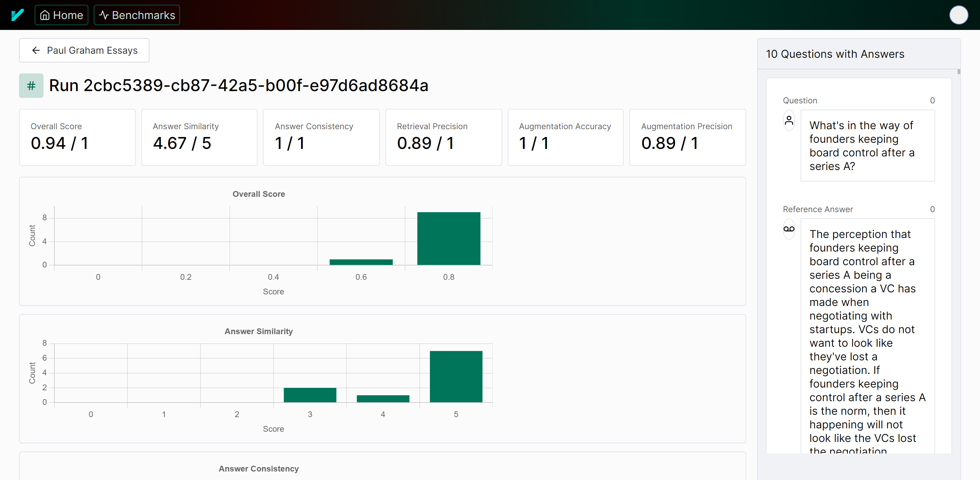The width and height of the screenshot is (980, 480).
Task: Click the back arrow next to Paul Graham Essays
Action: tap(36, 50)
